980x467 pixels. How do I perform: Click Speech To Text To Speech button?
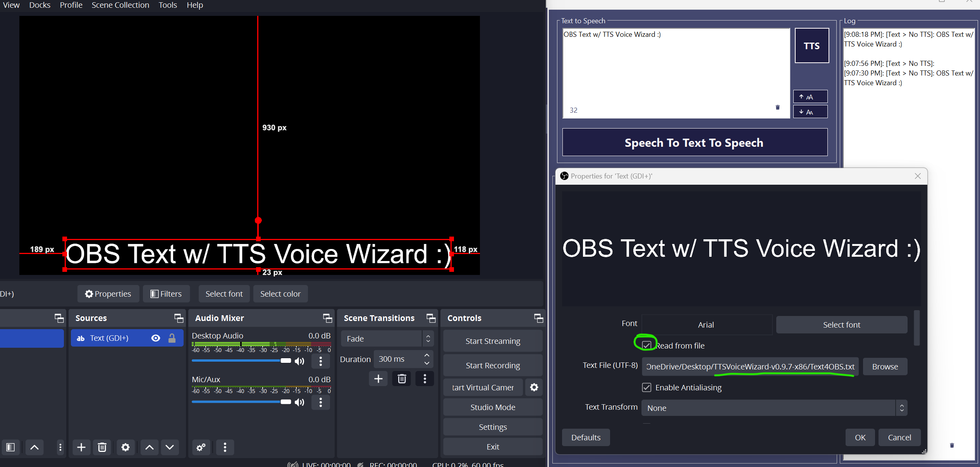click(695, 143)
